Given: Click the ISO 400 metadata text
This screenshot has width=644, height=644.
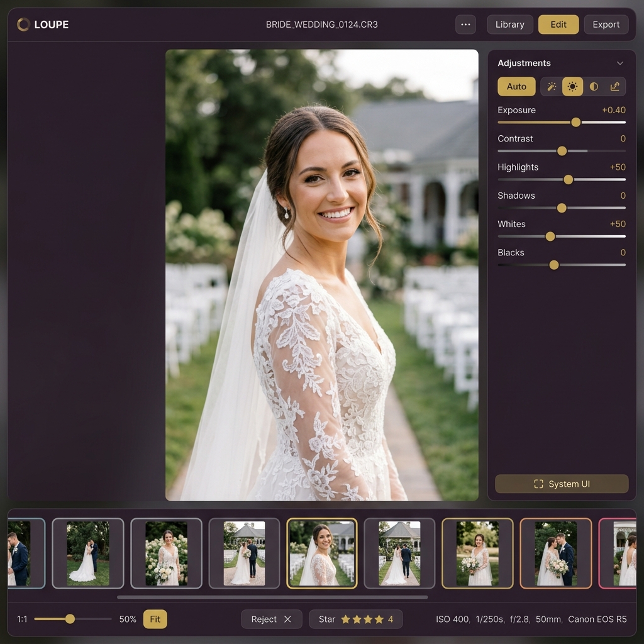Looking at the screenshot, I should [452, 619].
